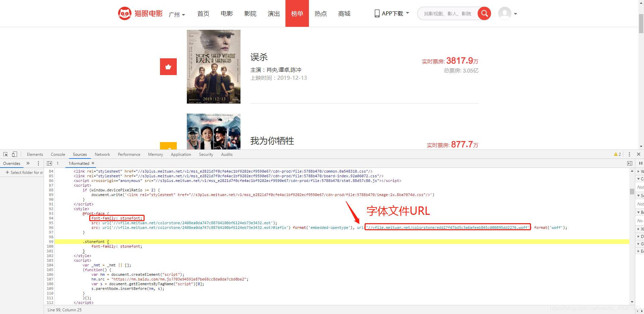Select the Overrides navigator tab

pyautogui.click(x=12, y=163)
